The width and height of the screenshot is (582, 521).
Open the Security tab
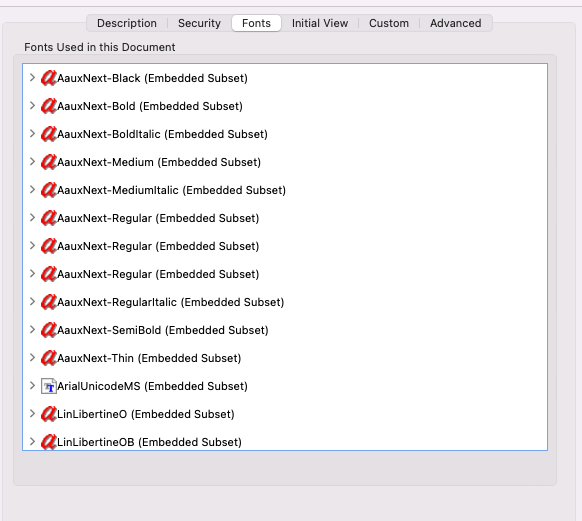[x=199, y=23]
